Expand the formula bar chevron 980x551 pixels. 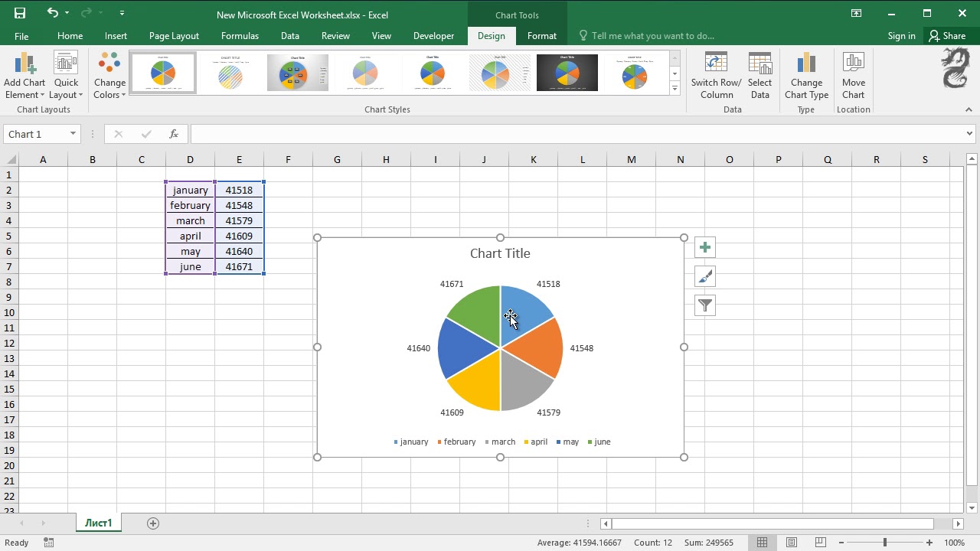click(x=969, y=134)
